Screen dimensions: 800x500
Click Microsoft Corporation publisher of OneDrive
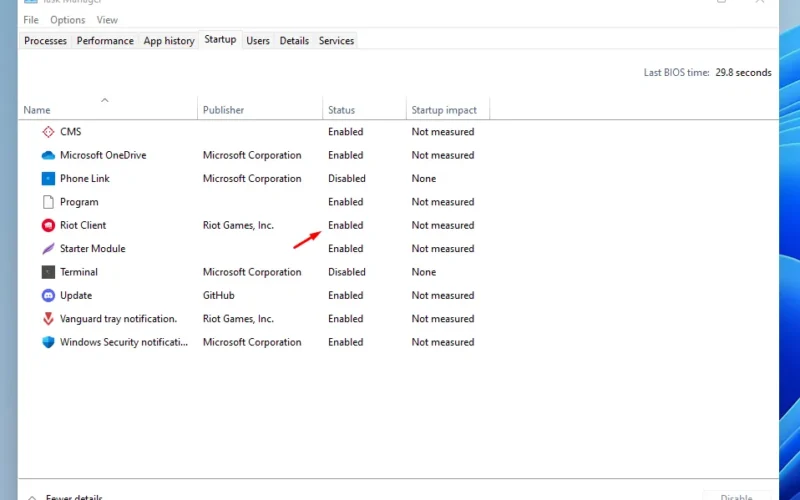pyautogui.click(x=252, y=155)
